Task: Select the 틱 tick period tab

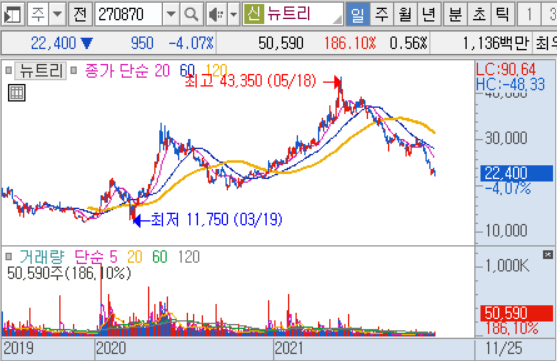Action: [x=502, y=14]
